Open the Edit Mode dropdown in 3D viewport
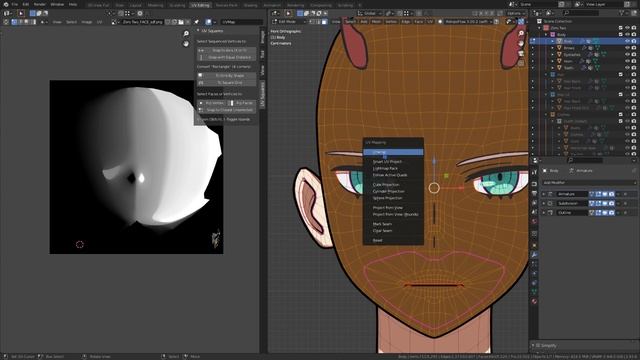Screen dimensions: 640x360 [x=289, y=21]
